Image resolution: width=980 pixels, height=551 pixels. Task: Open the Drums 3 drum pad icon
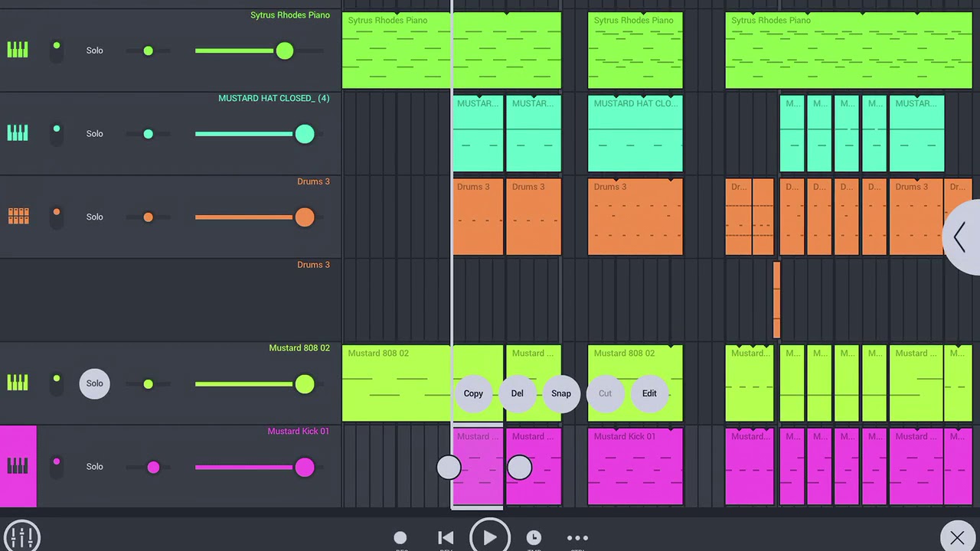(x=18, y=217)
